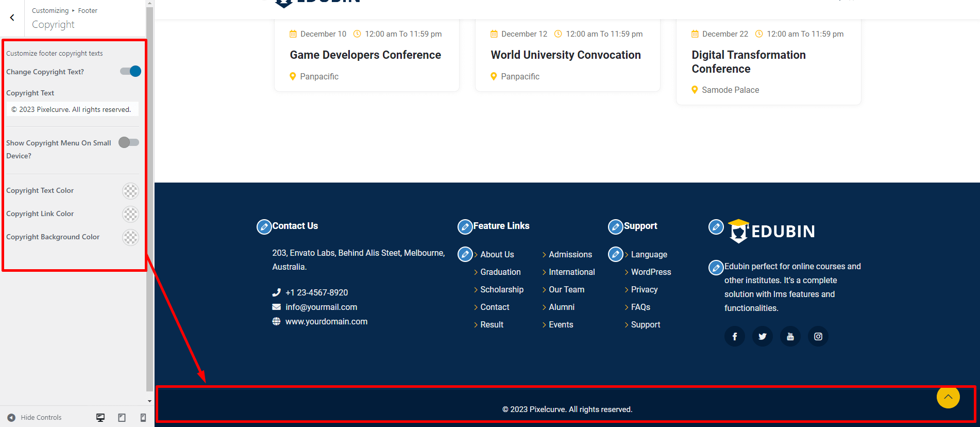Open the Copyright Text Color picker

tap(130, 191)
